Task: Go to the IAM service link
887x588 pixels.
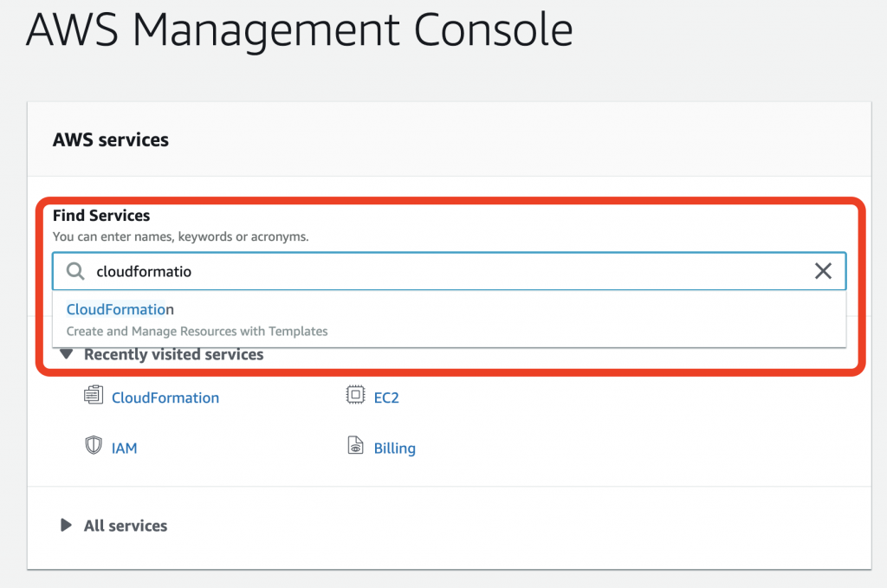Action: (x=125, y=448)
